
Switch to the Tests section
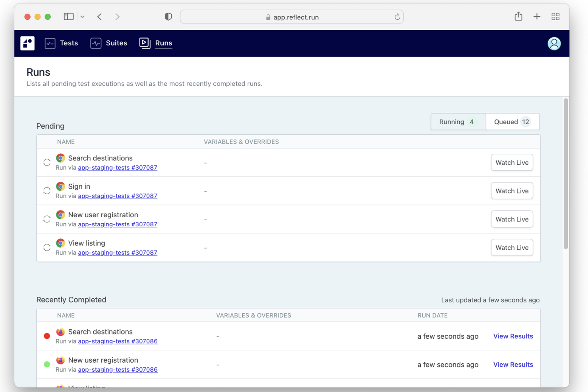coord(68,43)
